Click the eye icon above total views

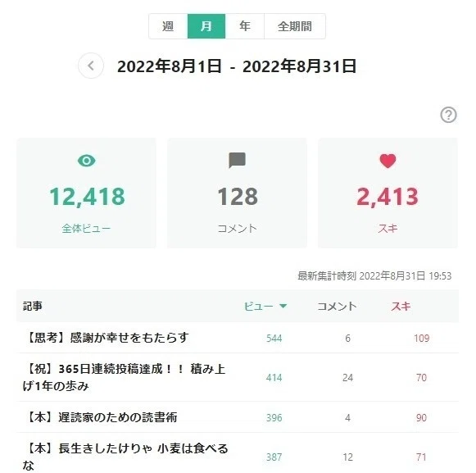[87, 161]
